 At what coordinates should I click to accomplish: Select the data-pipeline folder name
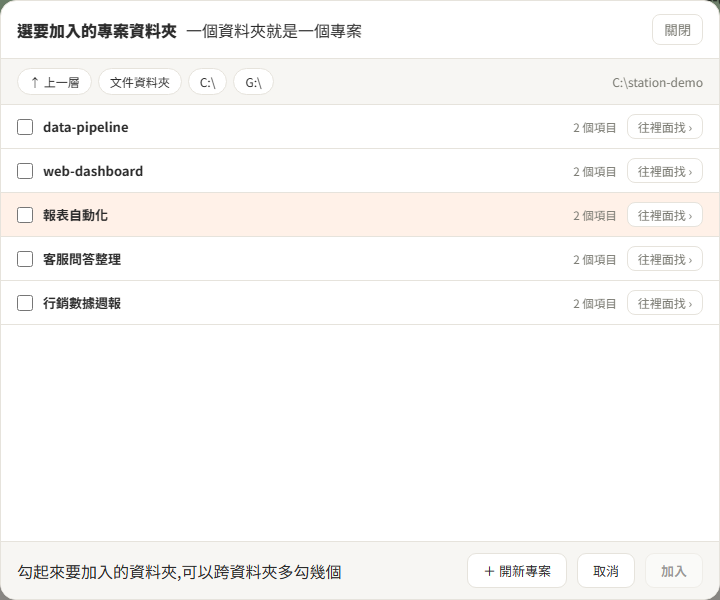[x=86, y=127]
